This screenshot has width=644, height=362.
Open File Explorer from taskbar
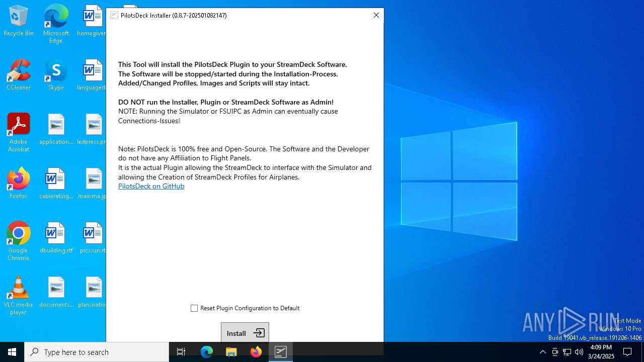pyautogui.click(x=231, y=352)
